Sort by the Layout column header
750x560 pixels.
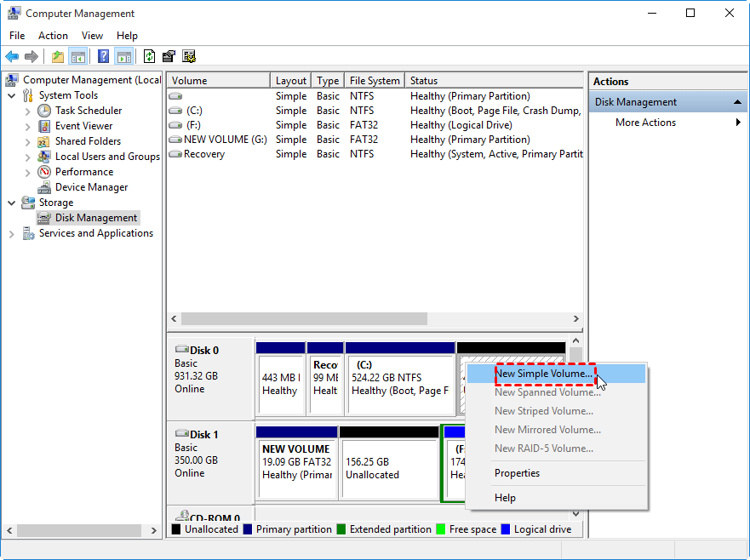click(x=291, y=80)
